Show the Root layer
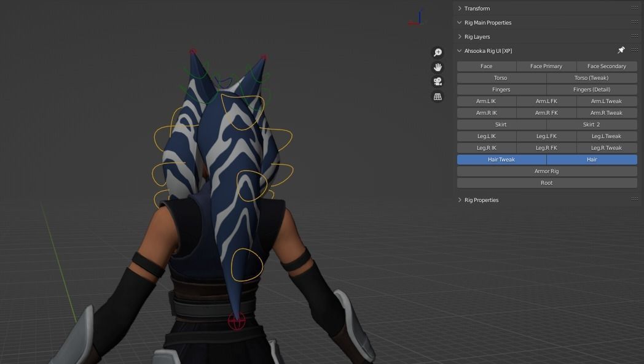 point(547,183)
